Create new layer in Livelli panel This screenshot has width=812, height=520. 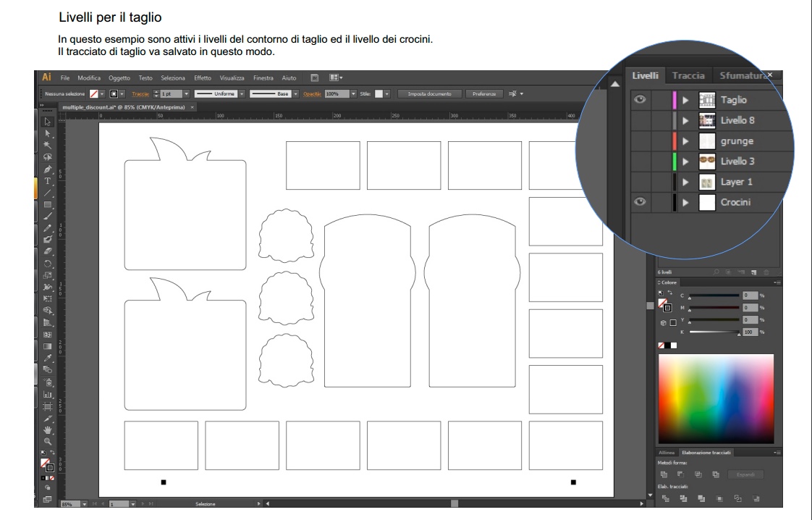click(x=754, y=272)
